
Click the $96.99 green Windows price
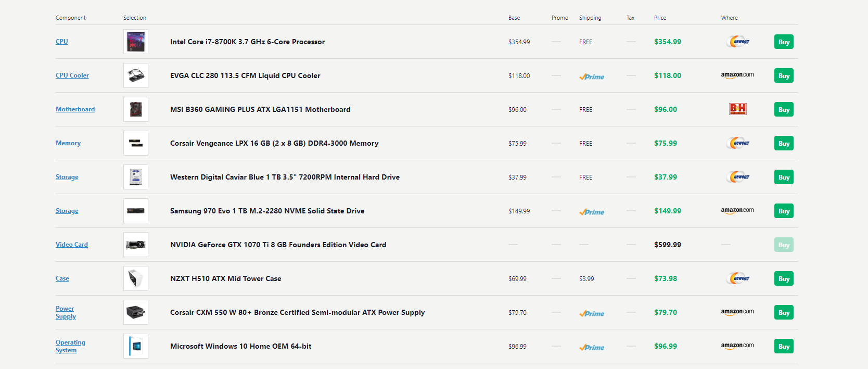pos(666,346)
